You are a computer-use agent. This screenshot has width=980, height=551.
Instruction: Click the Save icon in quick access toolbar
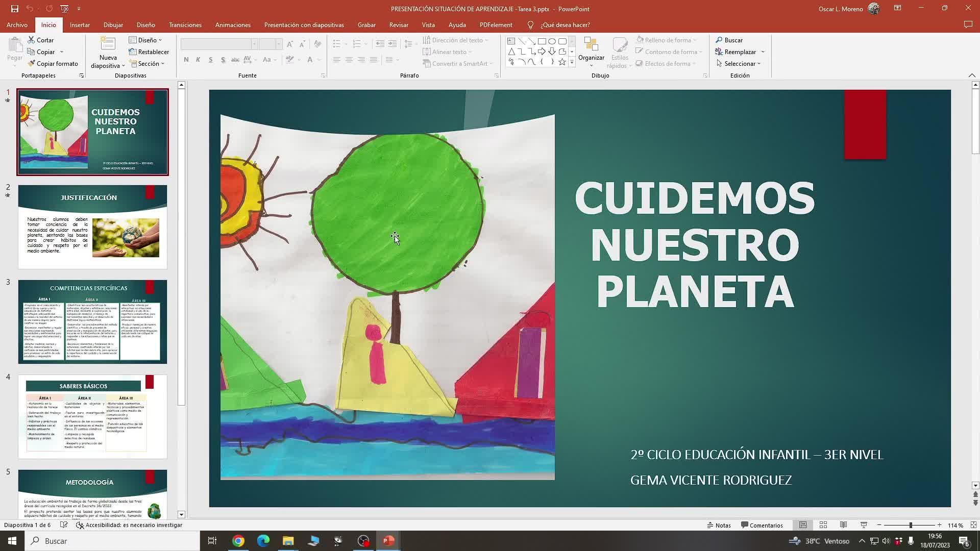coord(14,9)
